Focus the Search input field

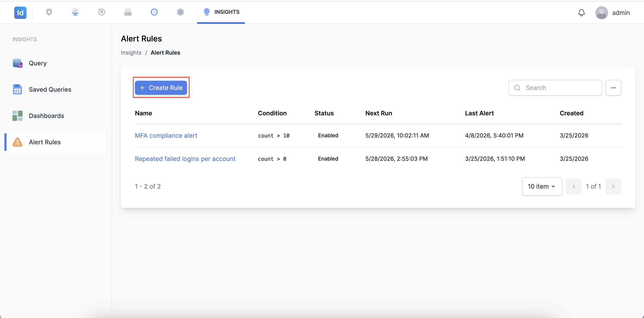[x=555, y=88]
